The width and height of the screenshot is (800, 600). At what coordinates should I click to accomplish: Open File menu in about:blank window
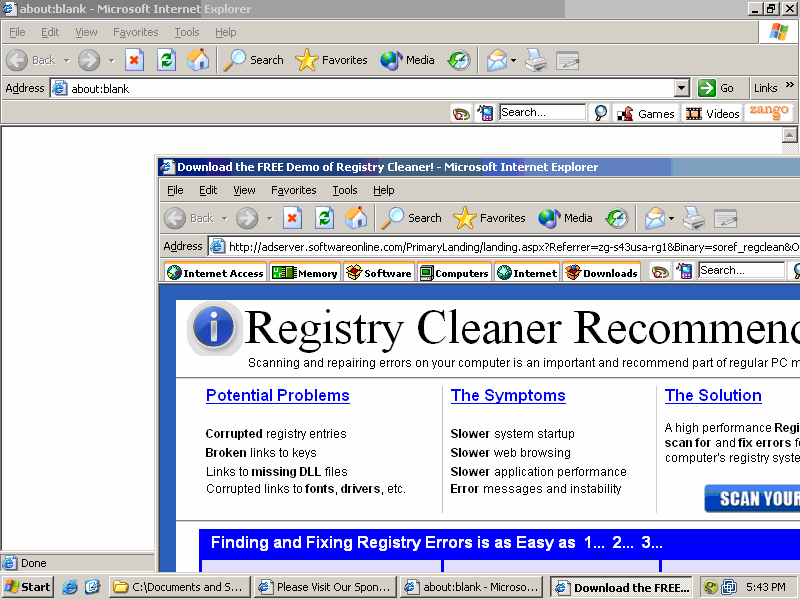(x=17, y=32)
